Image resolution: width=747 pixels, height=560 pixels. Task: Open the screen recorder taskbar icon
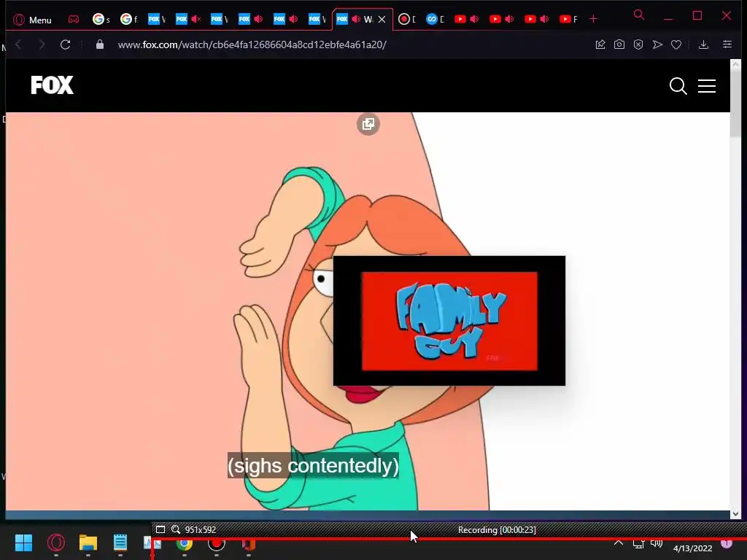point(216,544)
